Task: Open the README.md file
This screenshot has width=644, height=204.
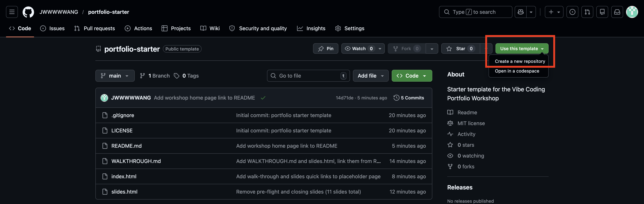Action: click(x=126, y=146)
